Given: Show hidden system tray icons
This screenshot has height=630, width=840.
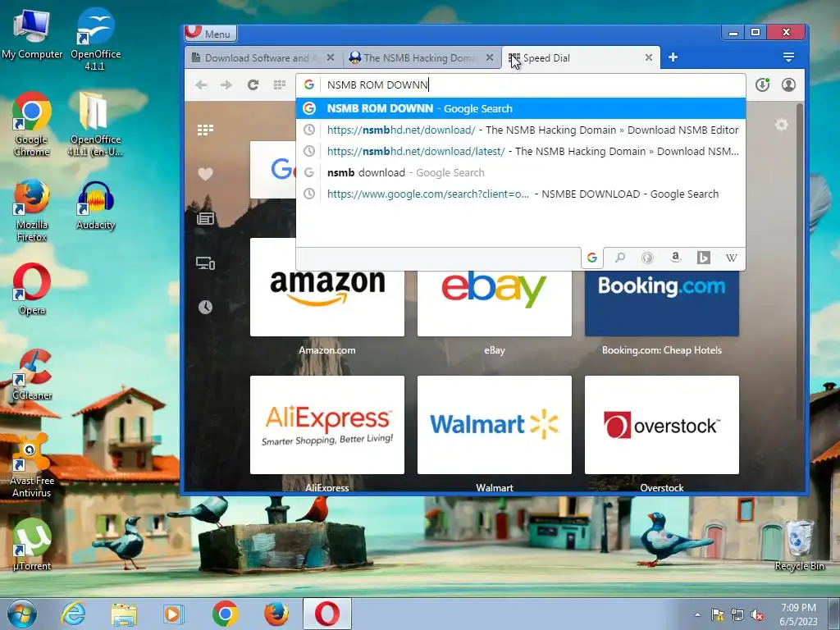Looking at the screenshot, I should click(x=697, y=614).
